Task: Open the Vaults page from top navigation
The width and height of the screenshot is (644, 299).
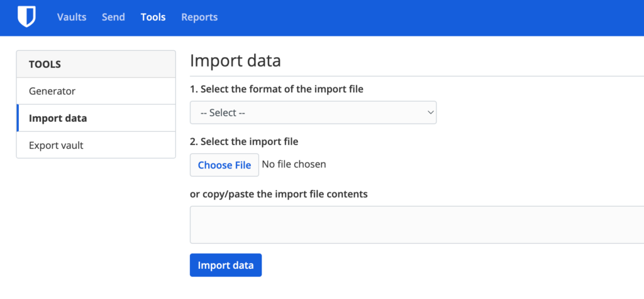Action: click(x=72, y=17)
